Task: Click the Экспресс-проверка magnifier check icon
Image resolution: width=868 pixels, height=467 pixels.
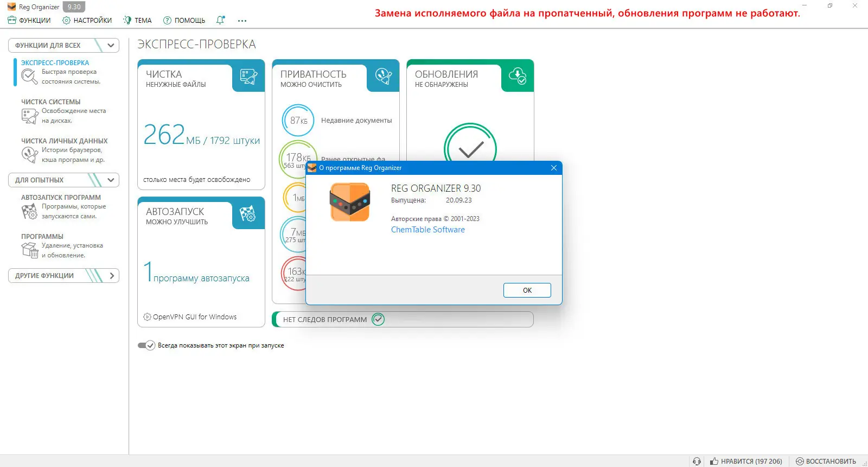Action: (29, 77)
